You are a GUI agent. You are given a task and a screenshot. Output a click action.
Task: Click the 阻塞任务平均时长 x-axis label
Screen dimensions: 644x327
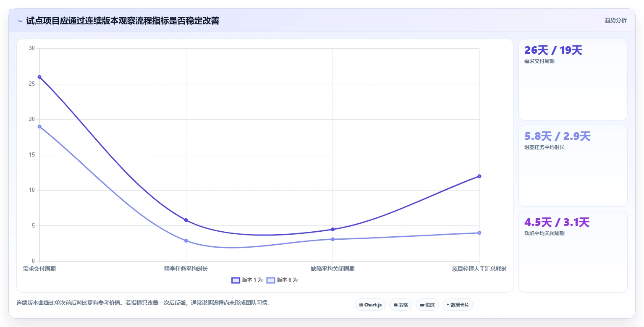[x=186, y=269]
